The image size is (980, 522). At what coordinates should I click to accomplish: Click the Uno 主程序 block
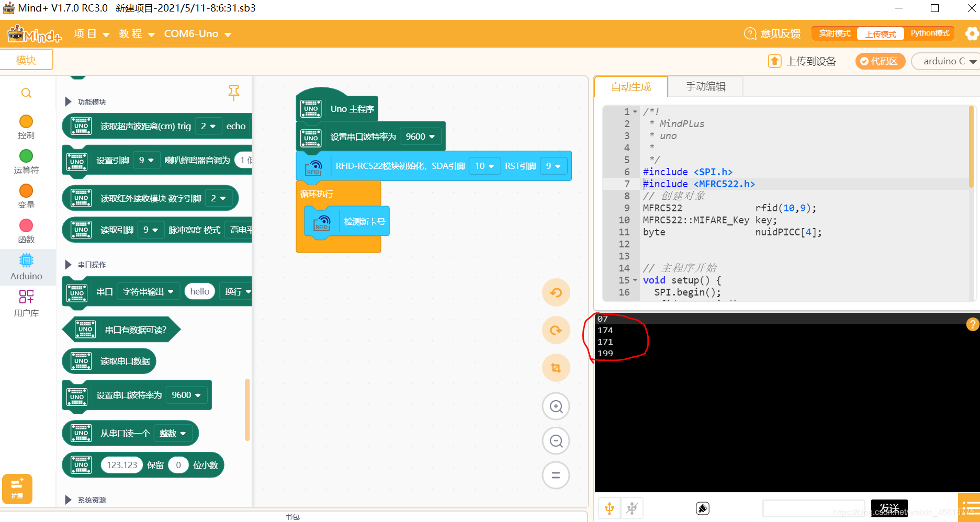337,108
